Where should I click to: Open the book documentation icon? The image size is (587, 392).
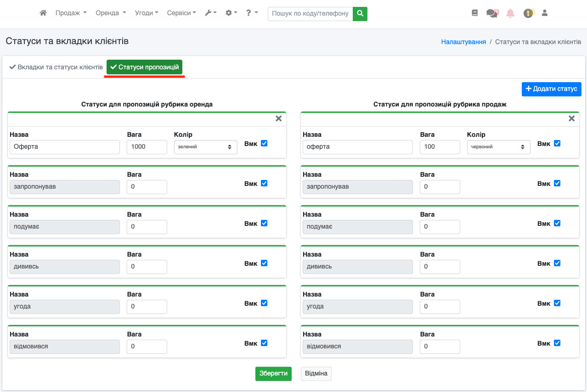pos(475,13)
